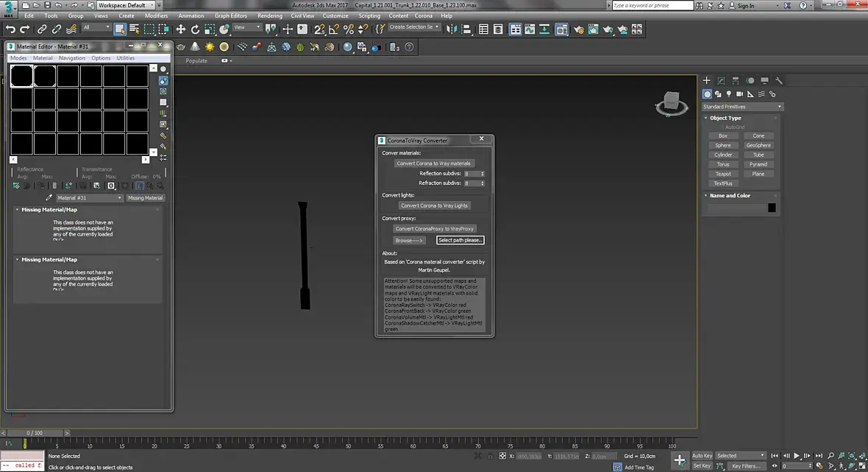Open the Material #31 name dropdown
The width and height of the screenshot is (868, 472).
[x=89, y=198]
